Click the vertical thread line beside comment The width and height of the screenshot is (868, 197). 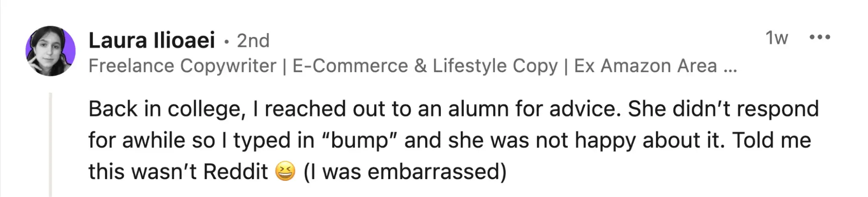click(50, 144)
